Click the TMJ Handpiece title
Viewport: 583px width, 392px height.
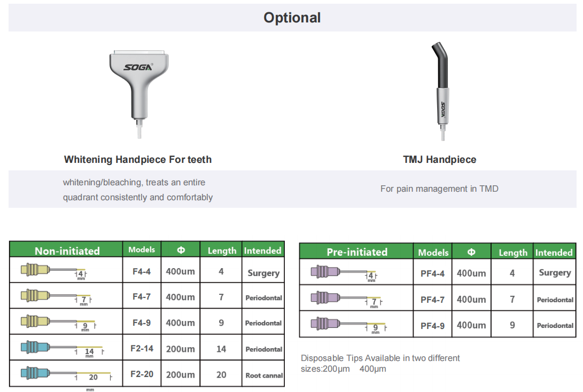click(x=440, y=159)
